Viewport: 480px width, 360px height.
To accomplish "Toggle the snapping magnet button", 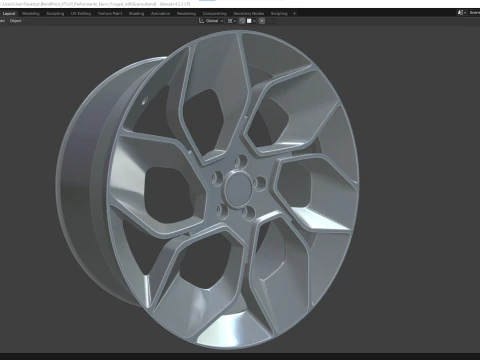I will [242, 21].
